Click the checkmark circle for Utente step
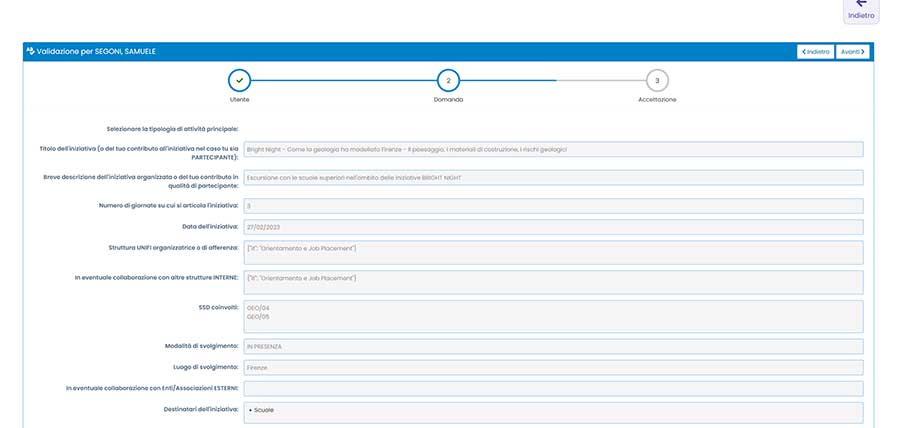Viewport: 900px width, 428px height. (239, 80)
